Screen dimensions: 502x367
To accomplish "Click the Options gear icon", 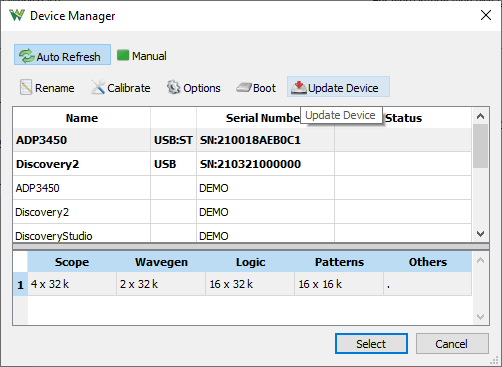I will [x=174, y=87].
